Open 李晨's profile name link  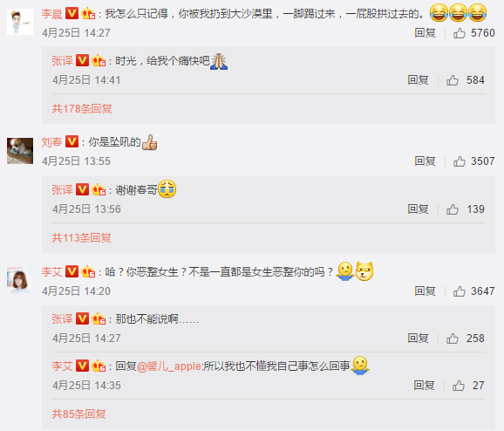click(x=51, y=14)
